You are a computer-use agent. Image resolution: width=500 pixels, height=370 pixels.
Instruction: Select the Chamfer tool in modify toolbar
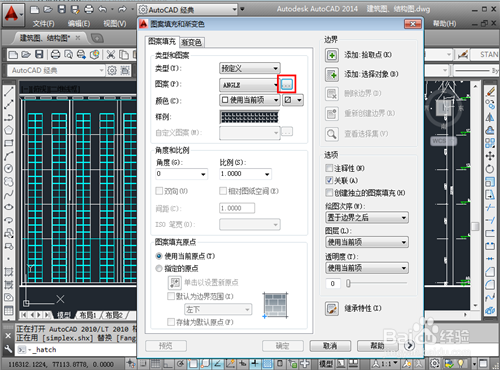coord(490,272)
